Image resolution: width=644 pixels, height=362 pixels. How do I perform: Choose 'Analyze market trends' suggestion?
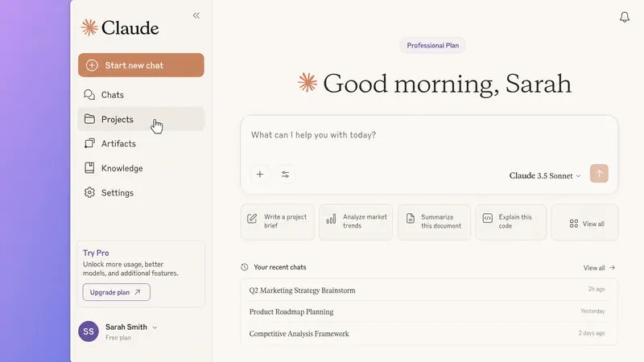pos(356,222)
